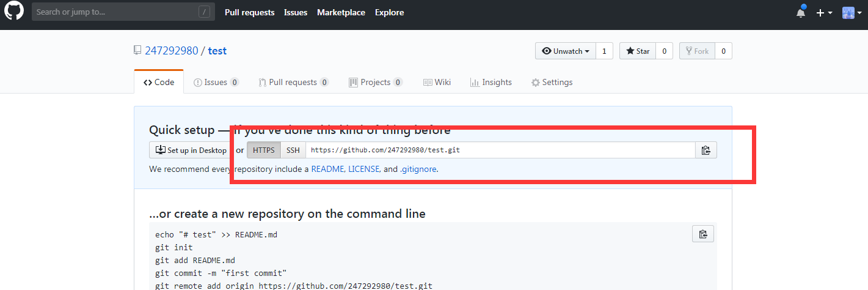Image resolution: width=868 pixels, height=290 pixels.
Task: Open the Wiki tab
Action: click(x=437, y=82)
